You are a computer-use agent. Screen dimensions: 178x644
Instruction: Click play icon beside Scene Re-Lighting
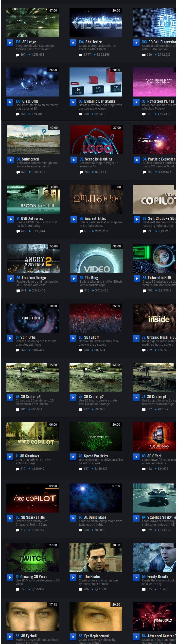coord(74,160)
